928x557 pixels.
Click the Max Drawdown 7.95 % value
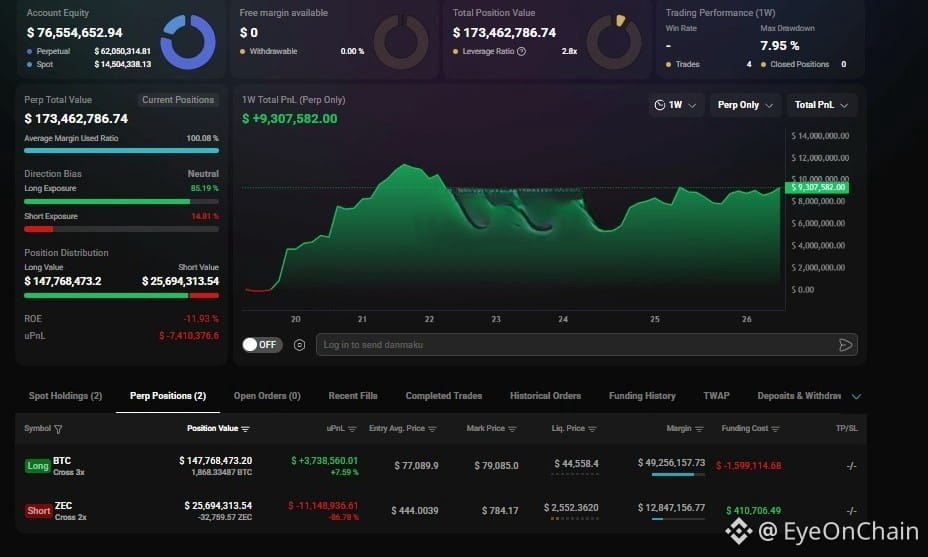(779, 46)
